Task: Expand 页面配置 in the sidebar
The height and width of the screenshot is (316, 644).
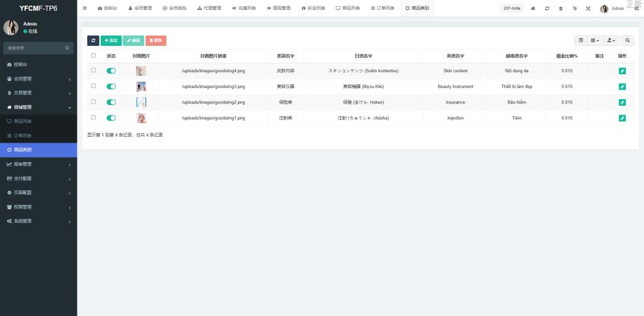Action: click(x=38, y=192)
